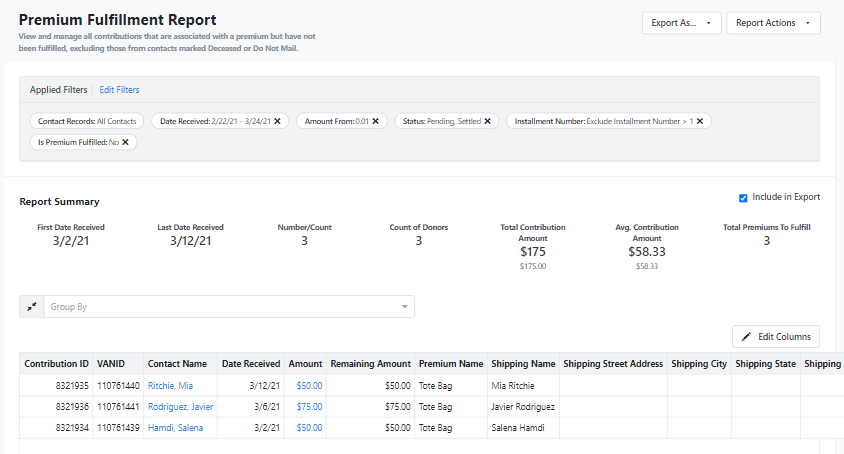Select contribution ID 8321935 cell
The height and width of the screenshot is (454, 844).
click(56, 386)
